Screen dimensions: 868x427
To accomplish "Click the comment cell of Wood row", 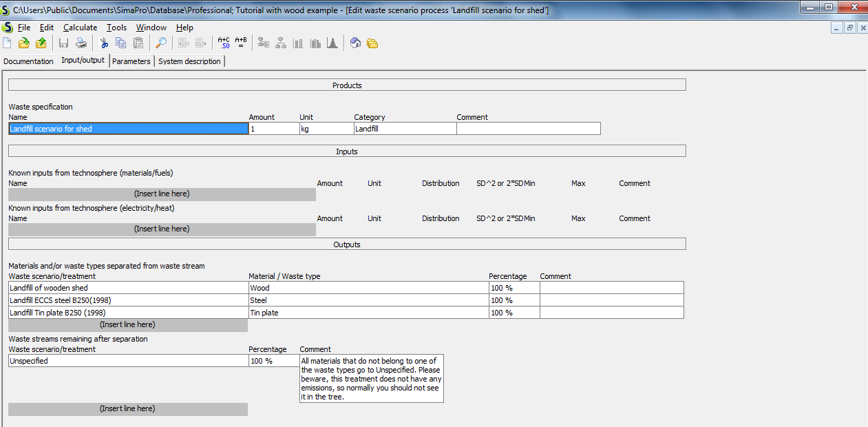I will point(612,288).
